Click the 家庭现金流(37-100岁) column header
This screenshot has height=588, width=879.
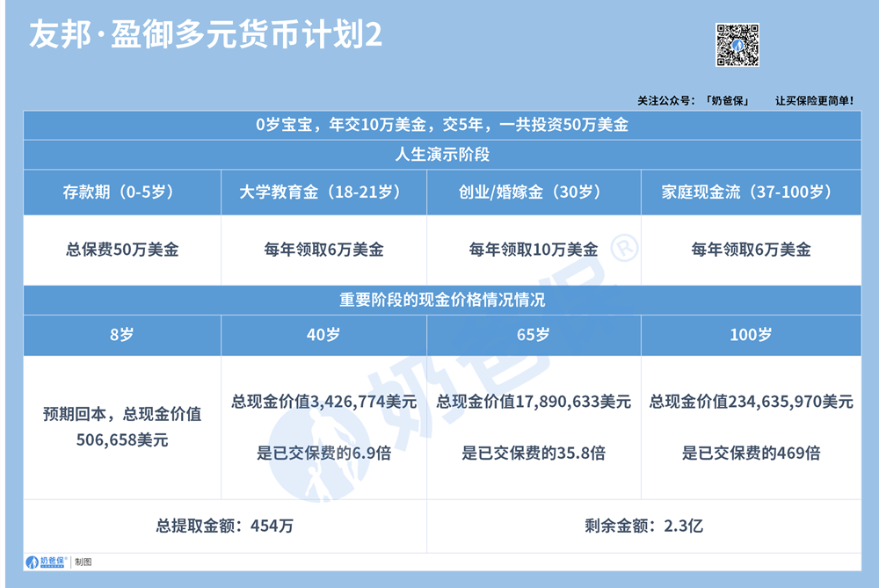(x=752, y=192)
